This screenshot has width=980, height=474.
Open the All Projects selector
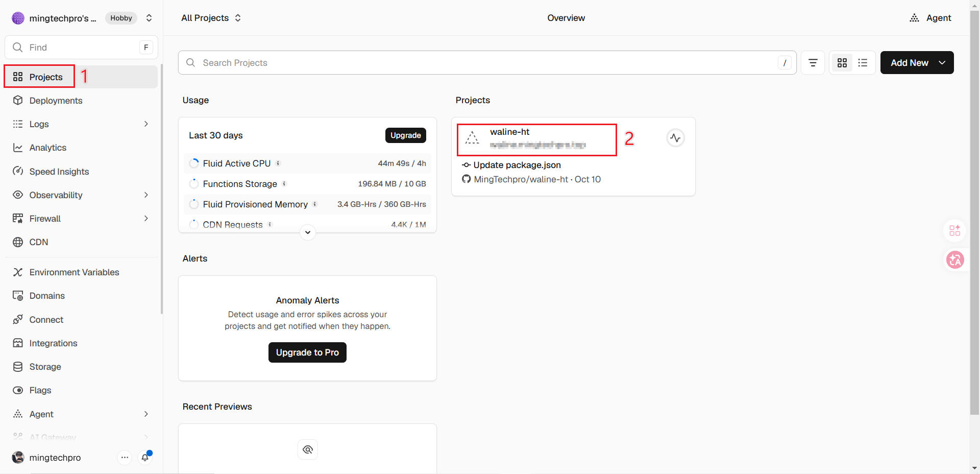click(x=211, y=18)
